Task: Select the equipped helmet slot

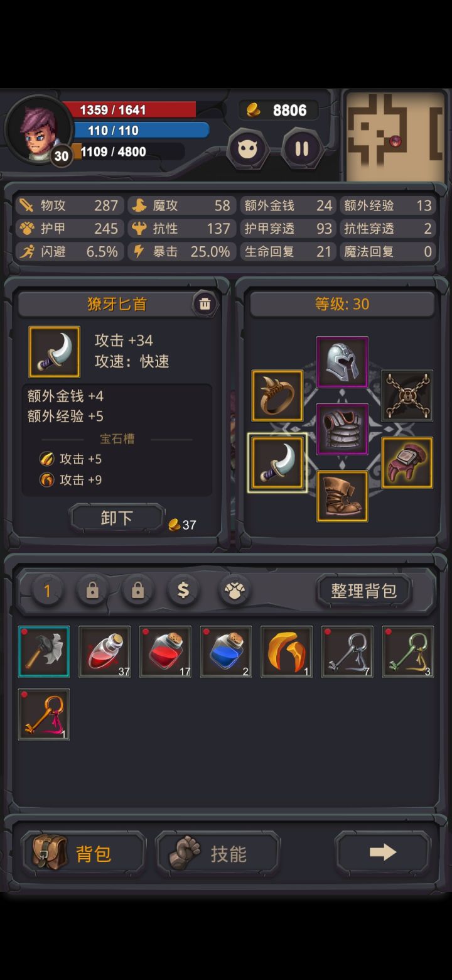Action: pos(342,362)
